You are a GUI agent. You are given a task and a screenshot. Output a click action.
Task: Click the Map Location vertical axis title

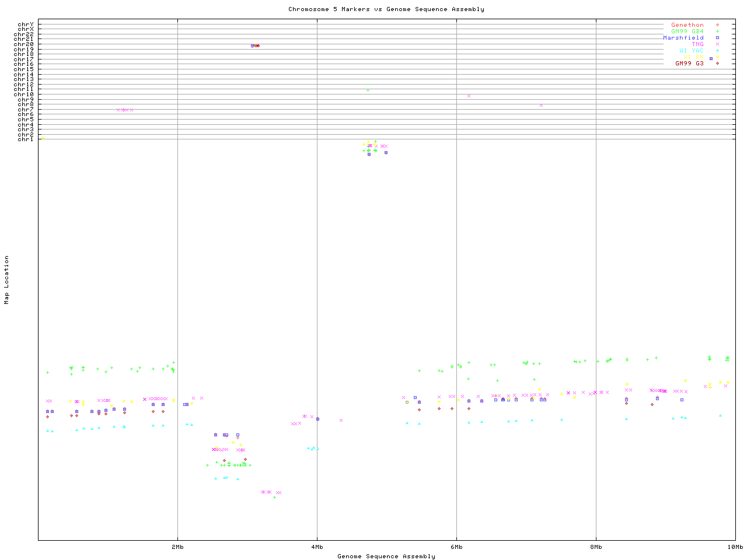pyautogui.click(x=7, y=280)
